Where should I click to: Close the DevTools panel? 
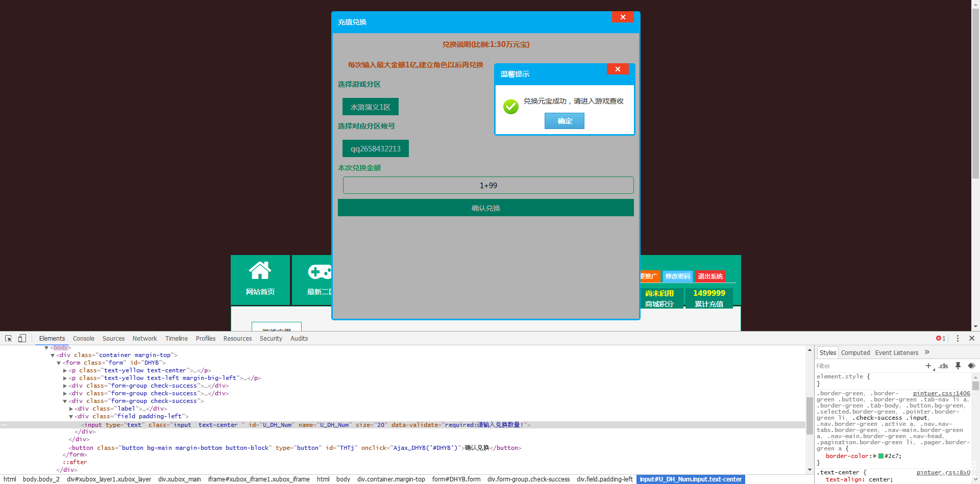(972, 338)
